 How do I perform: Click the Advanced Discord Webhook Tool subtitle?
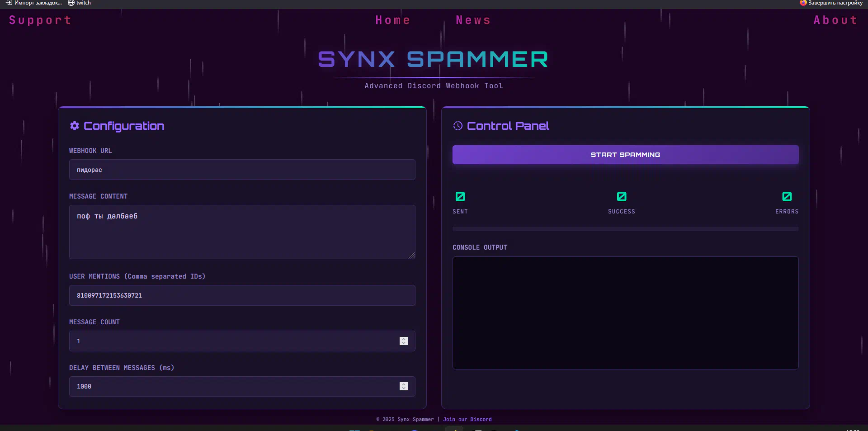434,86
